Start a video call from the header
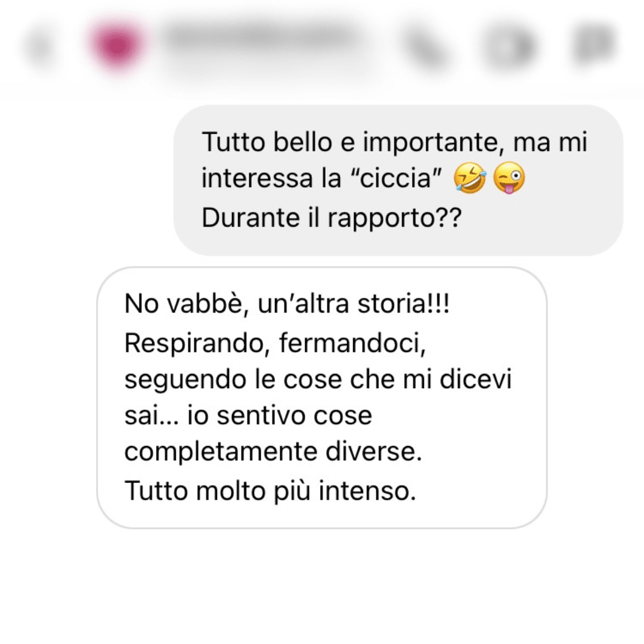 pos(509,46)
